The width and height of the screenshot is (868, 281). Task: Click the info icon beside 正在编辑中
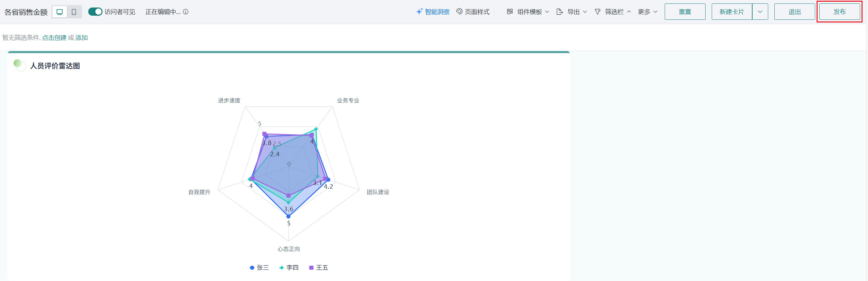point(186,12)
